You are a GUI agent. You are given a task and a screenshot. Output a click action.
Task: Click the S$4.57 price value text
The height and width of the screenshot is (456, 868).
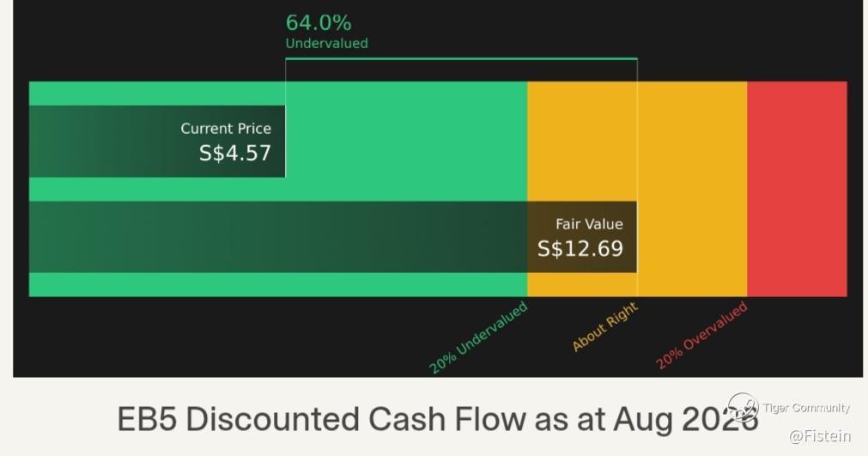pos(235,154)
